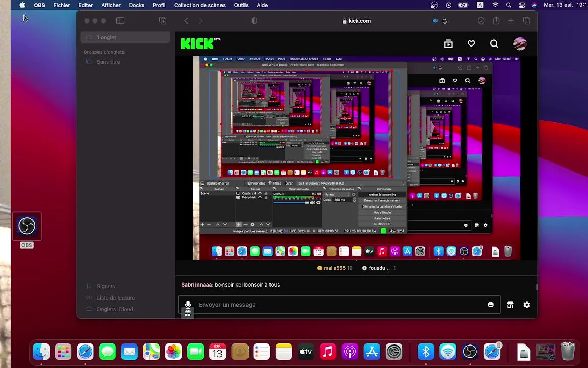Open the Docks menu
This screenshot has width=588, height=368.
136,5
